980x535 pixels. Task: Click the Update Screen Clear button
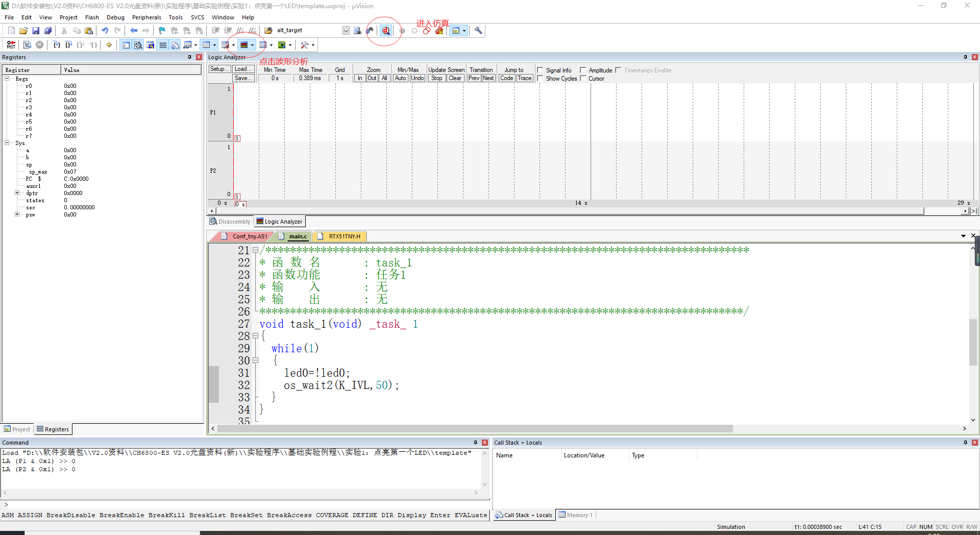tap(455, 78)
